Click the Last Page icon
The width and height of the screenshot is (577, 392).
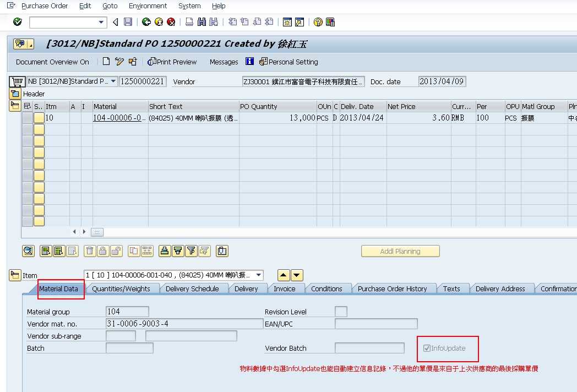point(269,22)
